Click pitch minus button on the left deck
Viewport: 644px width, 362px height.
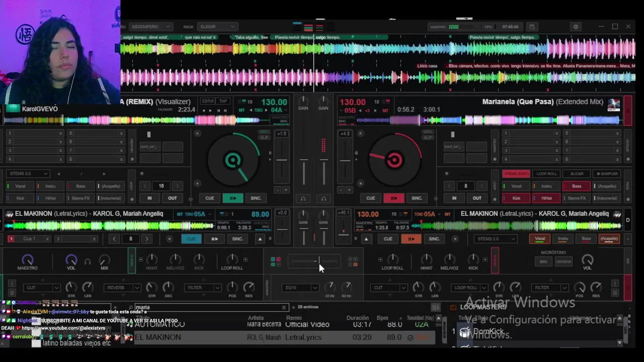coord(277,190)
